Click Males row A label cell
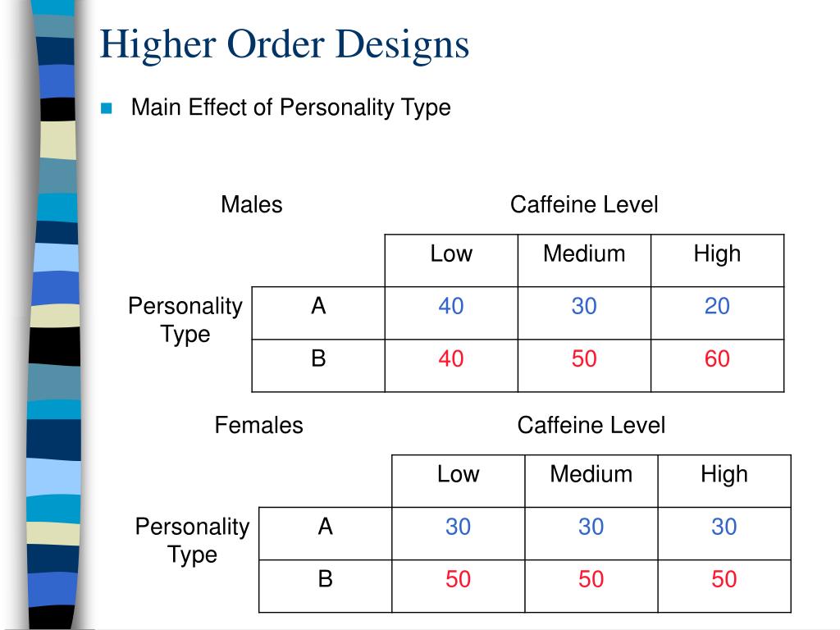The image size is (840, 630). (x=318, y=313)
